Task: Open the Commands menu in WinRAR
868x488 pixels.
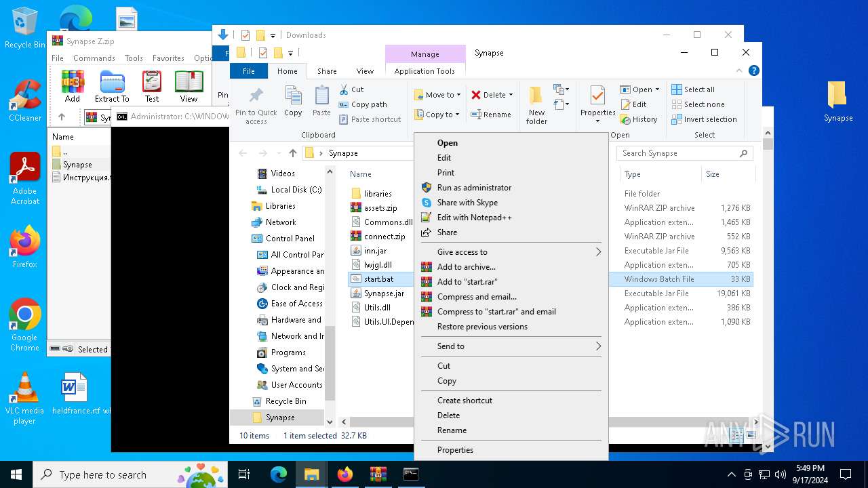Action: pyautogui.click(x=94, y=58)
